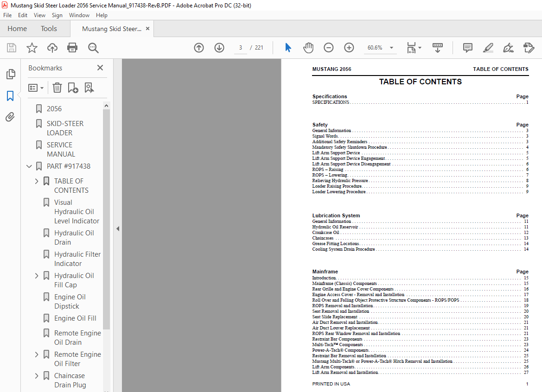Viewport: 542px width, 392px height.
Task: Click the Read mode keyboard icon
Action: pos(438,48)
